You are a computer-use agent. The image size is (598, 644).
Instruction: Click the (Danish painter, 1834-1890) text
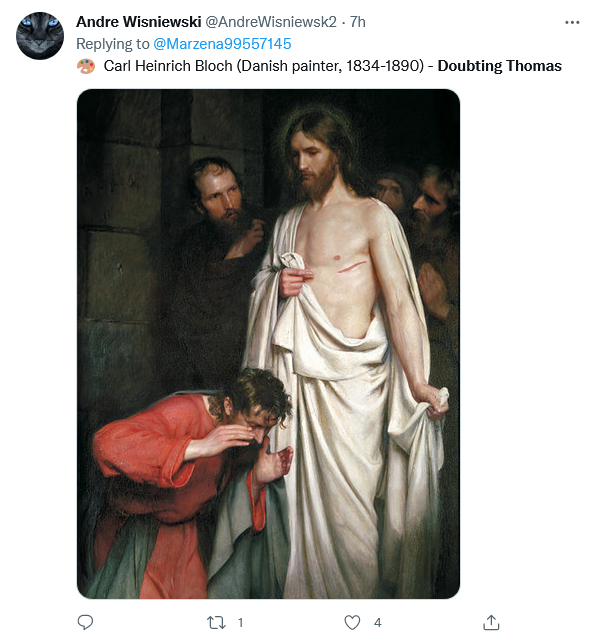[x=330, y=66]
